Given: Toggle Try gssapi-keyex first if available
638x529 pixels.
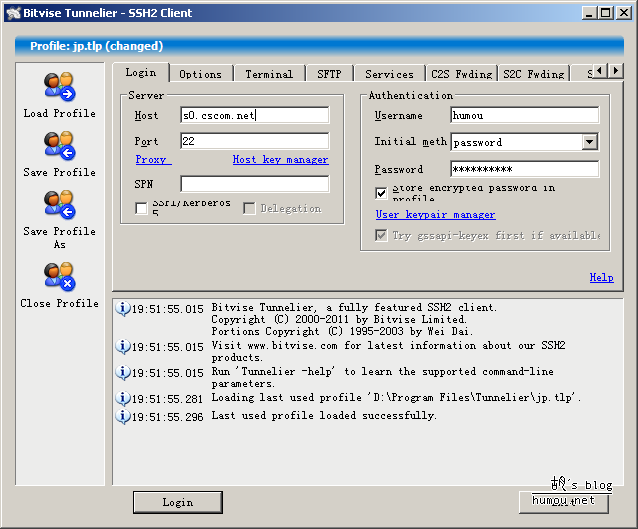Looking at the screenshot, I should [x=381, y=235].
